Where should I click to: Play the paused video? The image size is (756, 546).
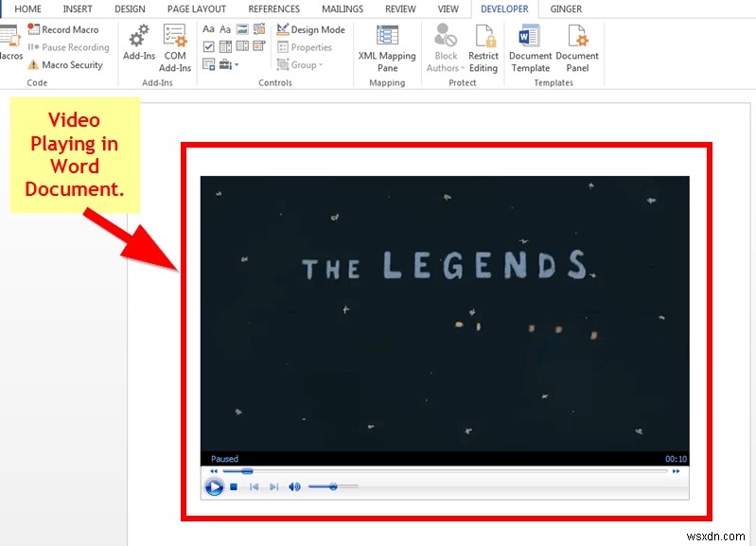(x=214, y=486)
